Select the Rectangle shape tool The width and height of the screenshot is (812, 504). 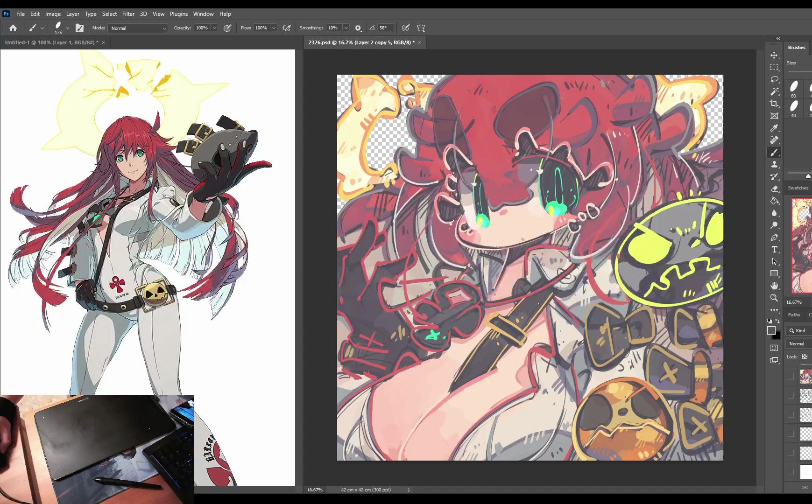coord(774,273)
